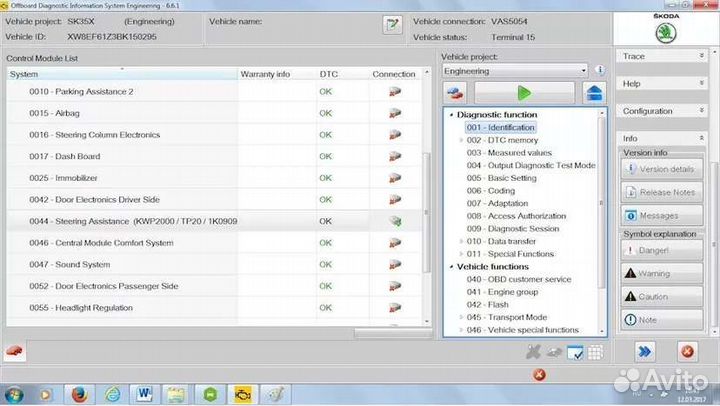Image resolution: width=720 pixels, height=406 pixels.
Task: Collapse the Diagnostic function tree node
Action: [x=451, y=115]
